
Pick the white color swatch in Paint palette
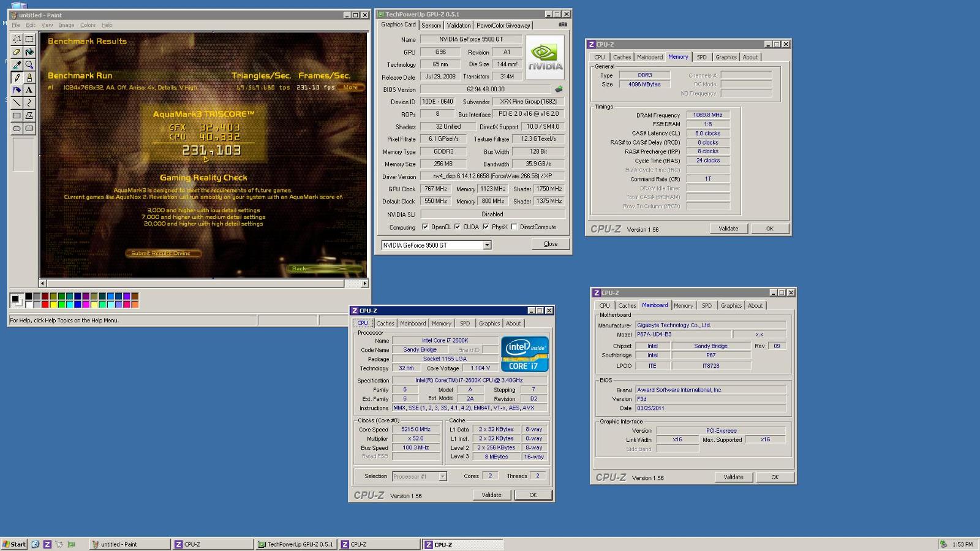coord(29,304)
